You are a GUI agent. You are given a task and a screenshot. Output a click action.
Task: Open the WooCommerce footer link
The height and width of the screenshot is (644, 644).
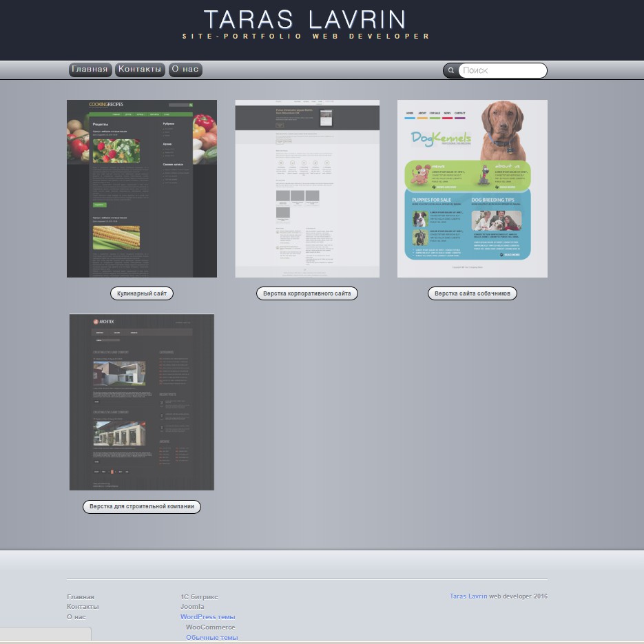point(211,627)
